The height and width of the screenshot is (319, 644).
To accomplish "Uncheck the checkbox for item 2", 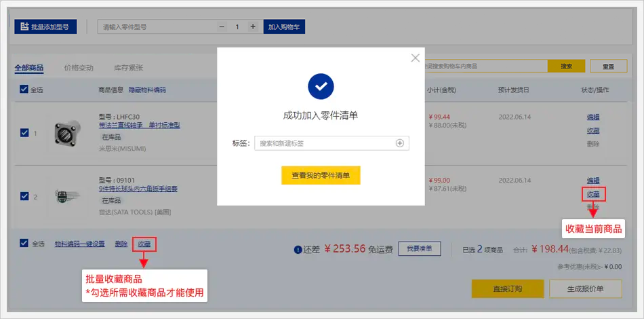I will 24,197.
